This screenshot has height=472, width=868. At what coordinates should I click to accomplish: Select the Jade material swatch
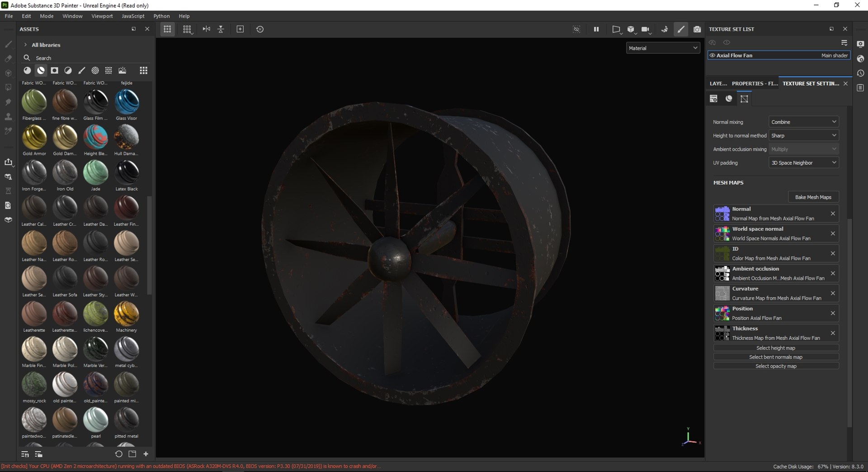click(96, 173)
